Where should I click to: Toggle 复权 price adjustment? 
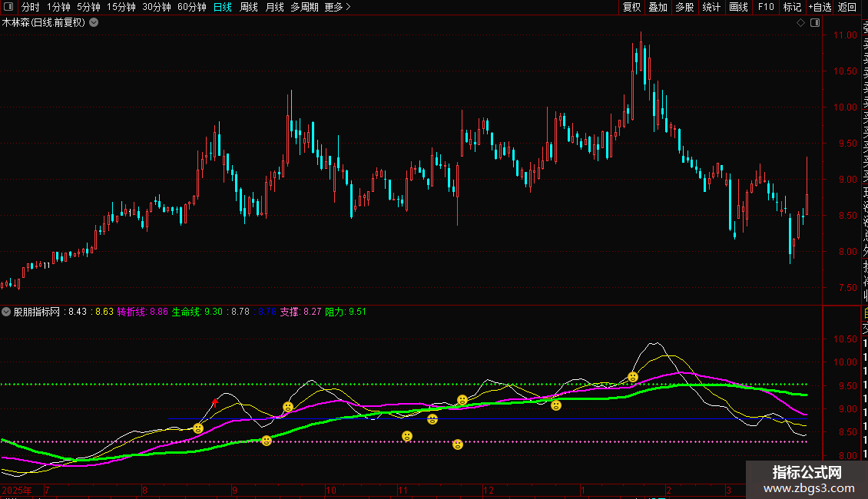pos(631,8)
